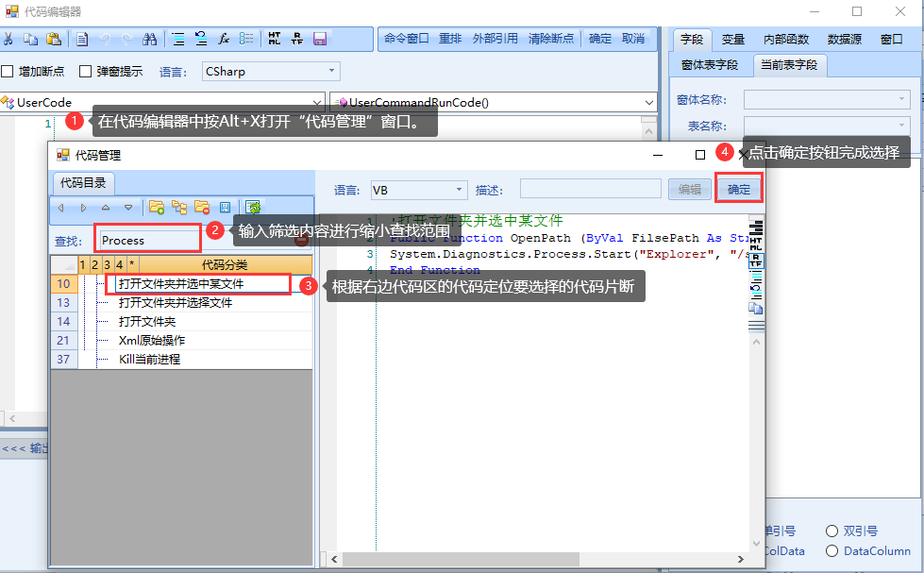The width and height of the screenshot is (924, 573).
Task: Click the add folder icon with the green plus
Action: pos(156,207)
